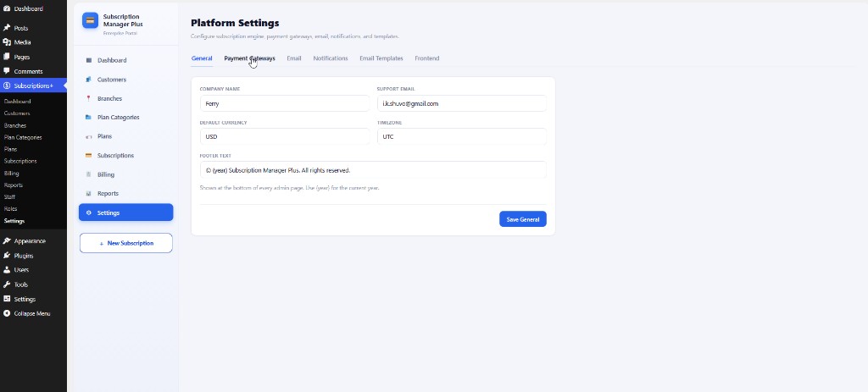Click into the Footer Text field

[373, 169]
